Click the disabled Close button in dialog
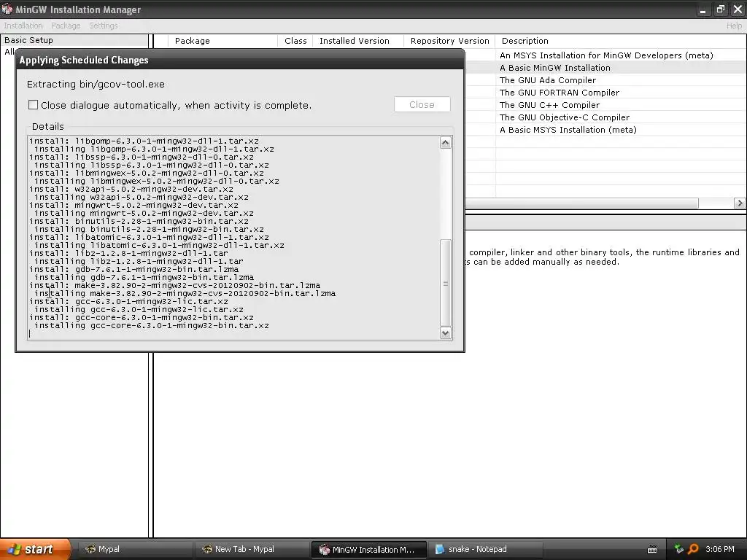Image resolution: width=747 pixels, height=560 pixels. (422, 105)
